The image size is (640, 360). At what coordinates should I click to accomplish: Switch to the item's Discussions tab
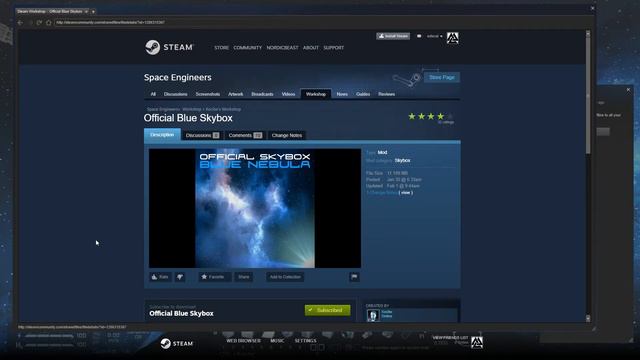click(x=202, y=136)
